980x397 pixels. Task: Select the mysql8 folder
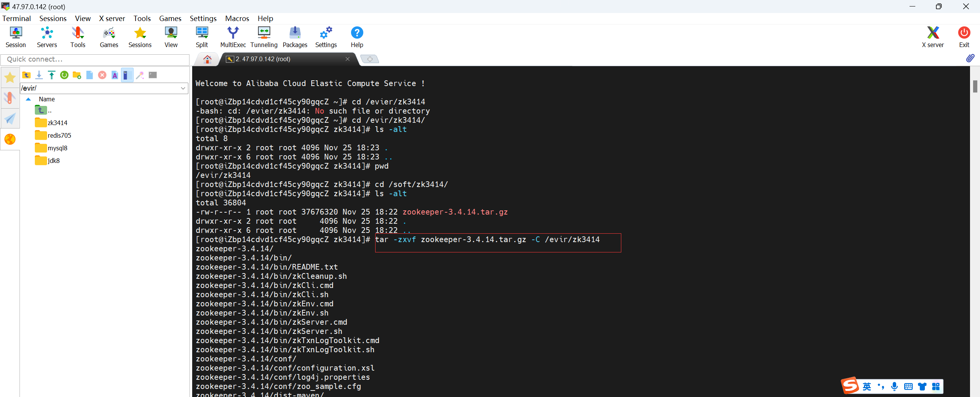pos(51,148)
